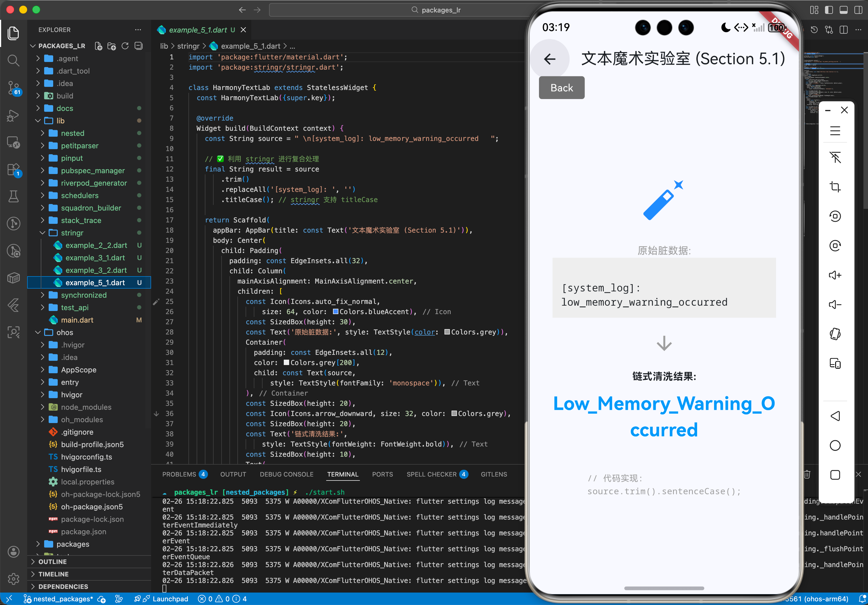Expand the DEPENDENCIES section

[89, 587]
